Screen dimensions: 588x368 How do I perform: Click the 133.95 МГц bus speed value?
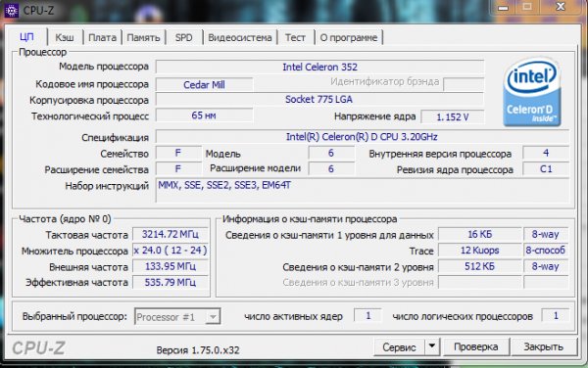point(171,266)
